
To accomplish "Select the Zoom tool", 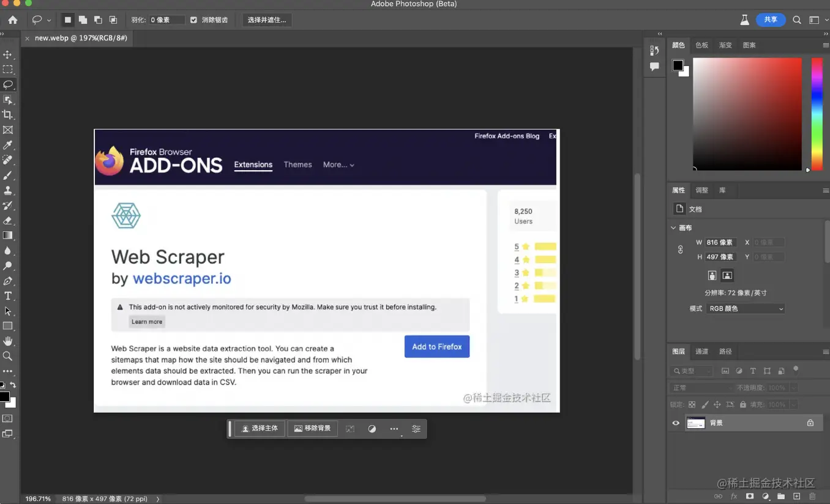I will [x=8, y=356].
